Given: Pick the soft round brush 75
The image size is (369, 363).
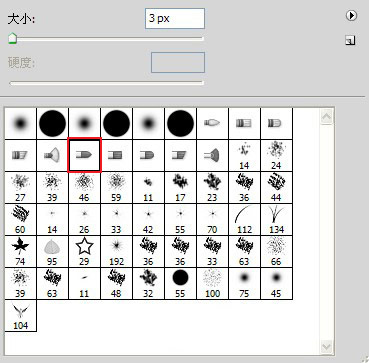Looking at the screenshot, I should pyautogui.click(x=244, y=284).
